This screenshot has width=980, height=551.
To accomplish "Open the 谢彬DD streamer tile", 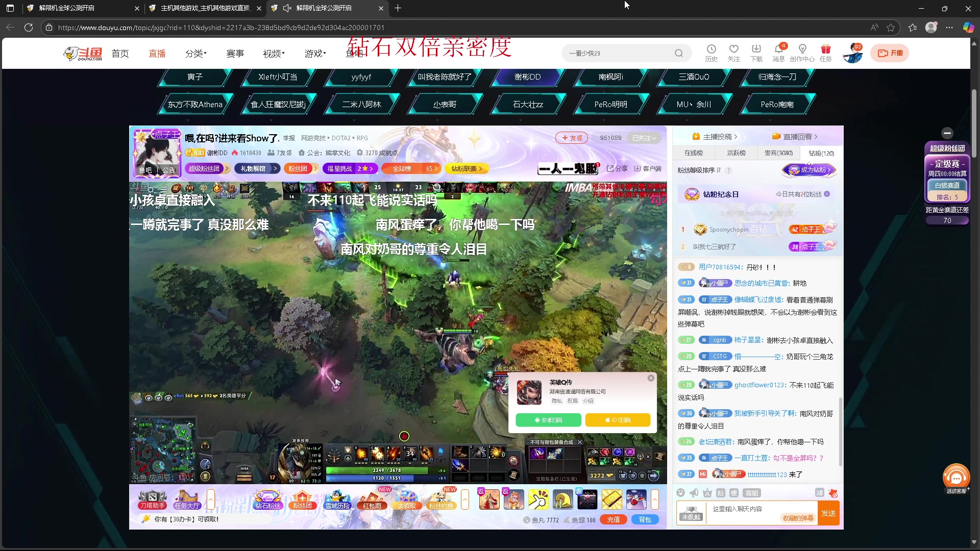I will [528, 77].
